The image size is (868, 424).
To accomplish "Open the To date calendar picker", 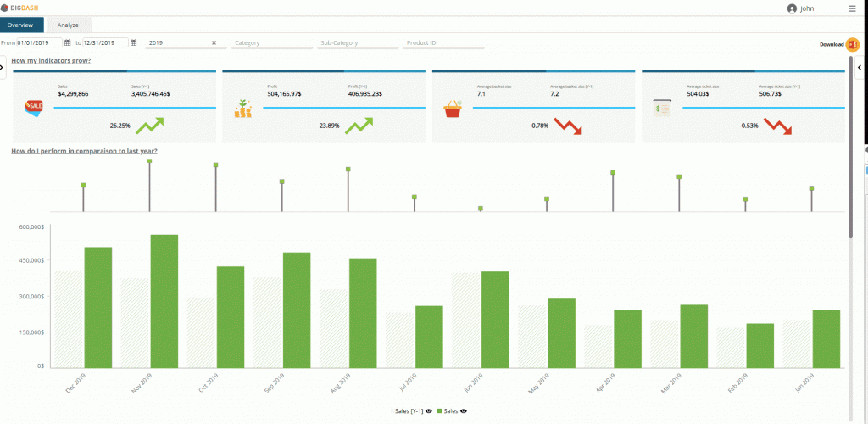I will pos(133,42).
